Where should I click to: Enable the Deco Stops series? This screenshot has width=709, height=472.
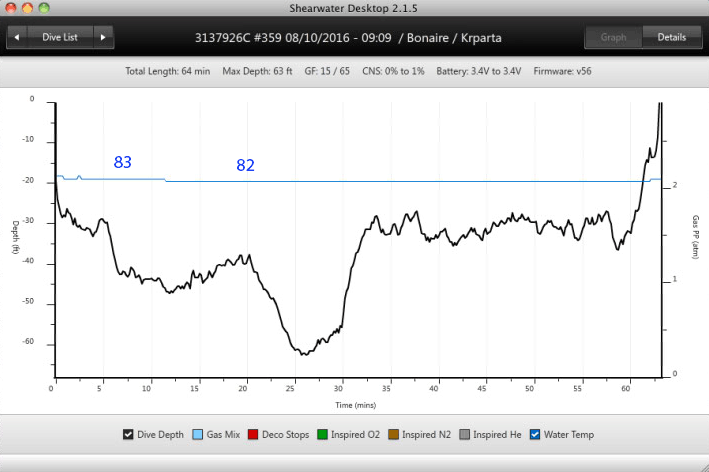click(x=255, y=435)
